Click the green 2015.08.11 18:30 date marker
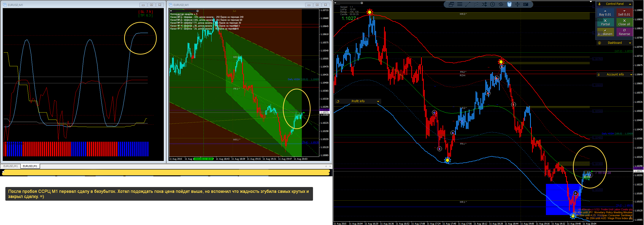 [204, 159]
